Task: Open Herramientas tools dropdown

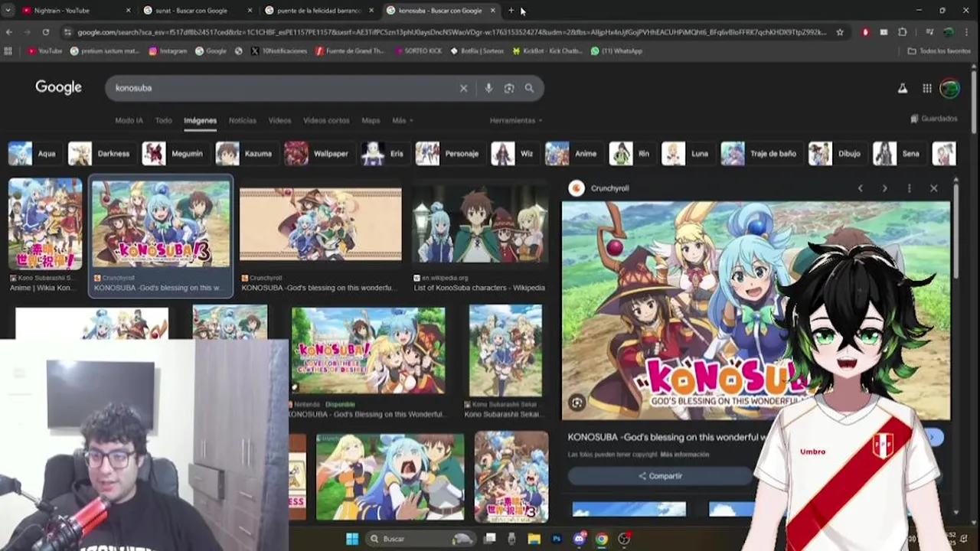Action: click(516, 120)
